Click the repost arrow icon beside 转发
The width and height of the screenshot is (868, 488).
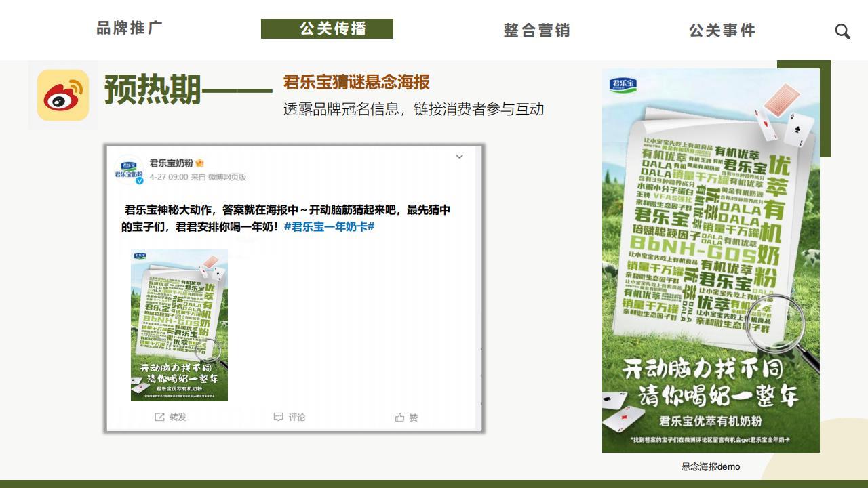tap(159, 417)
